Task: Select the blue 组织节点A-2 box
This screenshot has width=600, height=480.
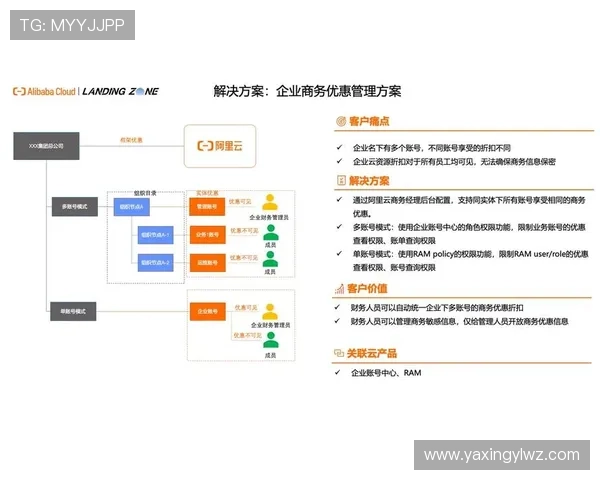Action: tap(155, 263)
